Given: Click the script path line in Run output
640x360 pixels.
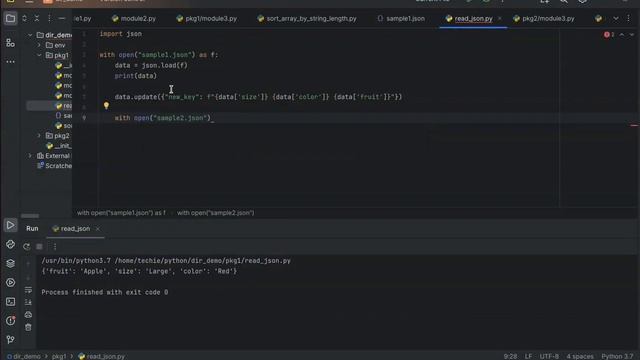Looking at the screenshot, I should (166, 261).
